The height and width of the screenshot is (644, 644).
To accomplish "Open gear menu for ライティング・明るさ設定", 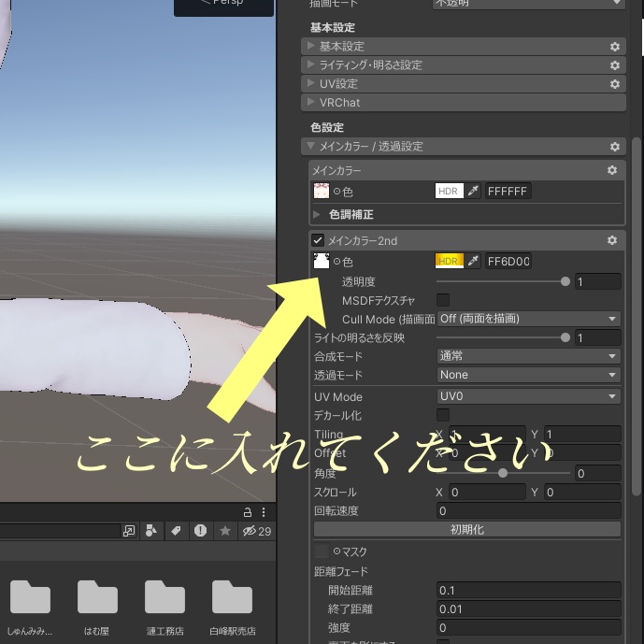I will pyautogui.click(x=614, y=65).
